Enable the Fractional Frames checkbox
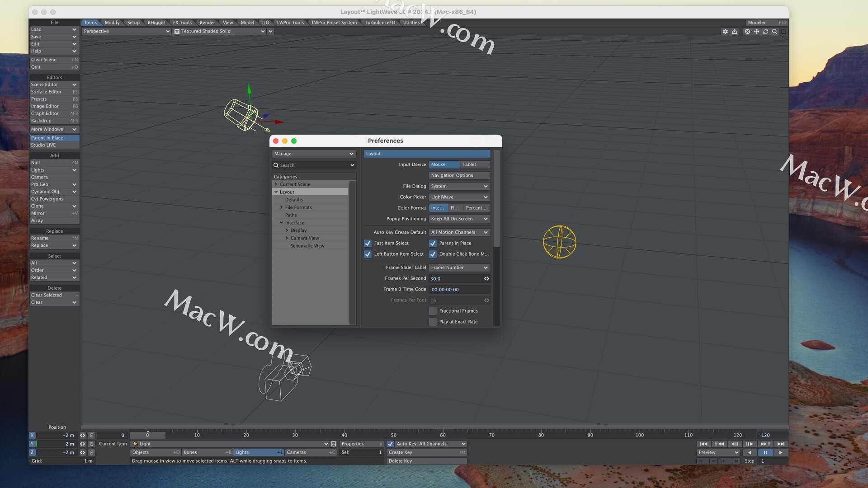The width and height of the screenshot is (868, 488). pos(433,311)
